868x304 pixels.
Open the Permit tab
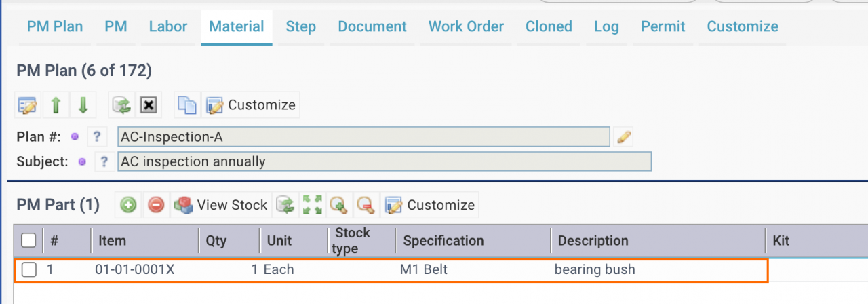click(663, 26)
